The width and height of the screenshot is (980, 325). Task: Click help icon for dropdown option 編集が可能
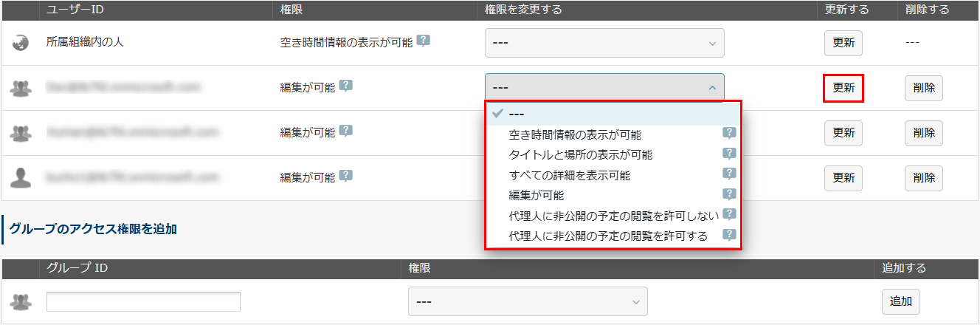[730, 194]
